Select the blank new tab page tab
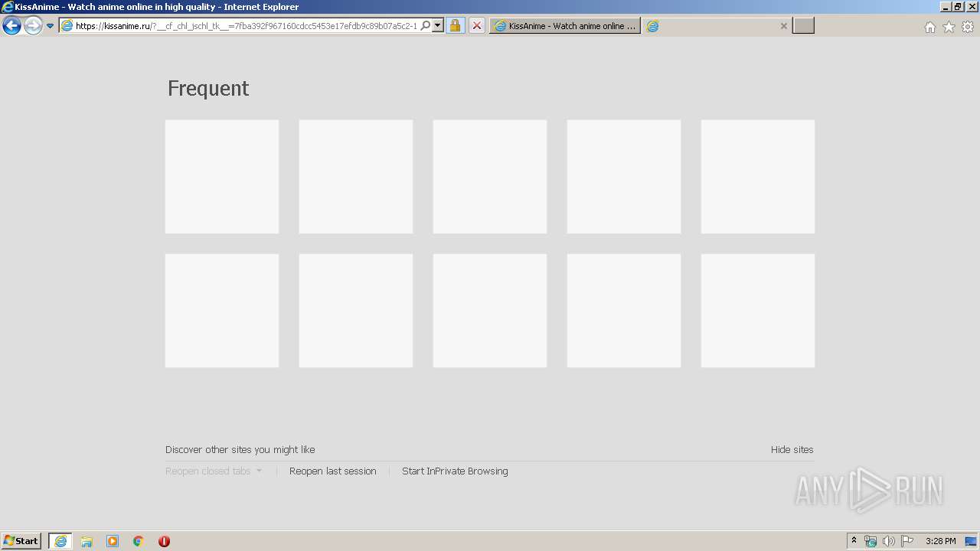This screenshot has width=980, height=551. pos(717,26)
